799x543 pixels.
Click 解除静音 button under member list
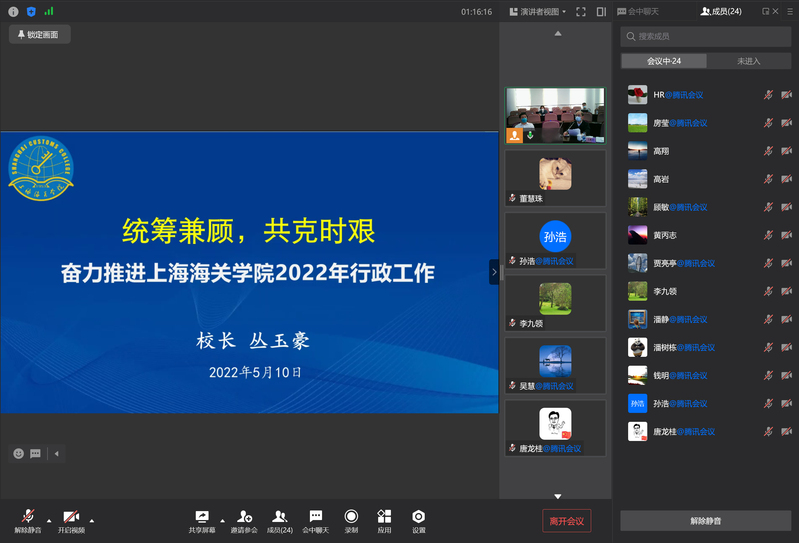point(706,521)
